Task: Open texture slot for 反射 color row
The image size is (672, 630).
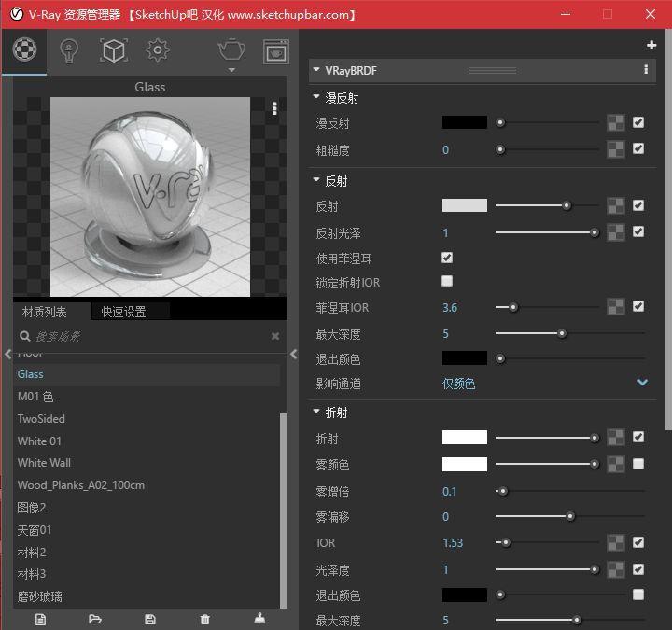Action: coord(616,205)
